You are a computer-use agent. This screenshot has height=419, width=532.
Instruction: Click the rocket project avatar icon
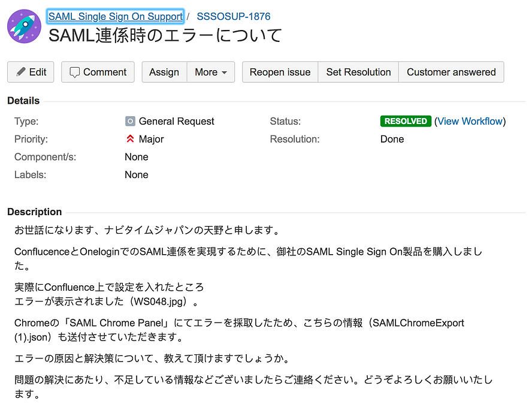coord(24,26)
